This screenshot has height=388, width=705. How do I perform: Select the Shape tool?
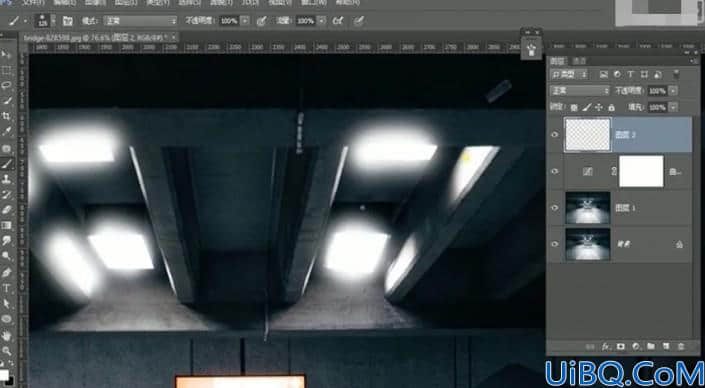[x=6, y=319]
